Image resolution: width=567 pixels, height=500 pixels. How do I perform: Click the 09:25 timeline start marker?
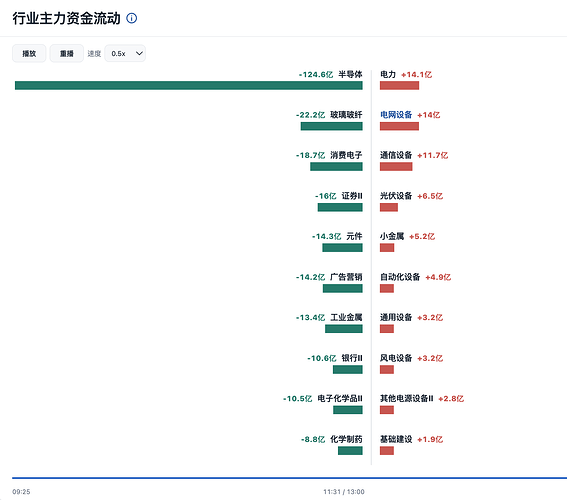pos(21,492)
